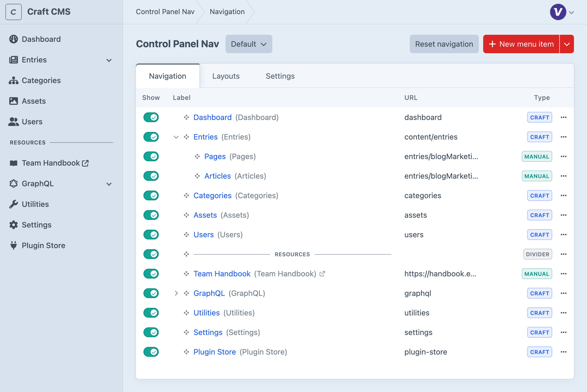Click the Users people icon in sidebar
This screenshot has height=392, width=587.
[14, 122]
